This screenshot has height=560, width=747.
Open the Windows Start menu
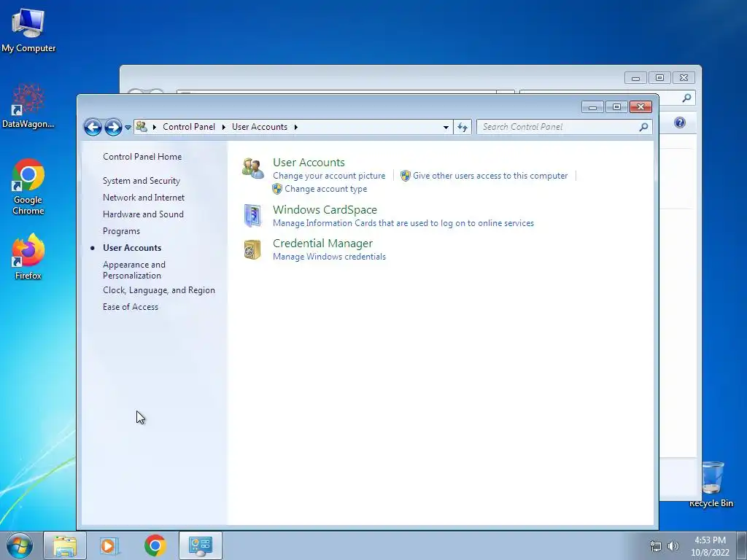click(x=20, y=545)
